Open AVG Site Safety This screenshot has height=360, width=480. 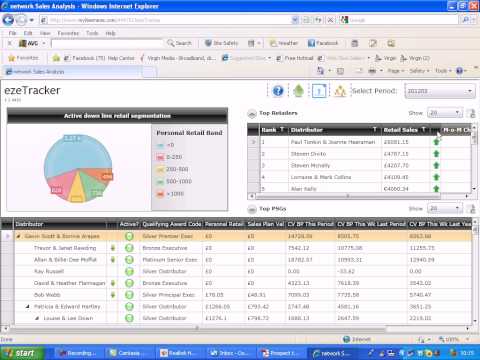click(221, 43)
